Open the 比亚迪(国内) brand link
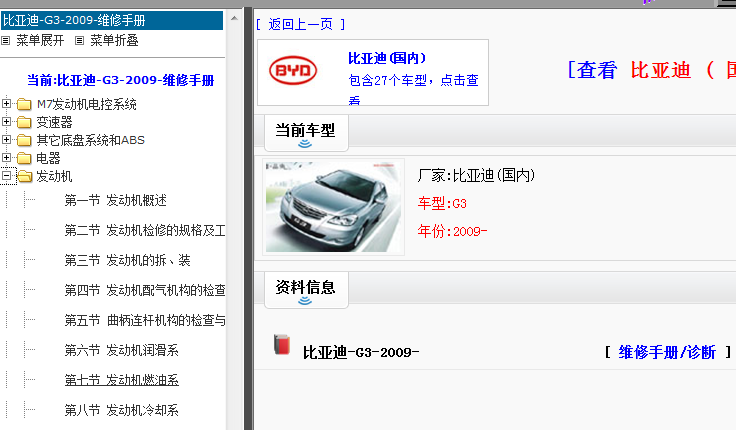 pyautogui.click(x=387, y=58)
